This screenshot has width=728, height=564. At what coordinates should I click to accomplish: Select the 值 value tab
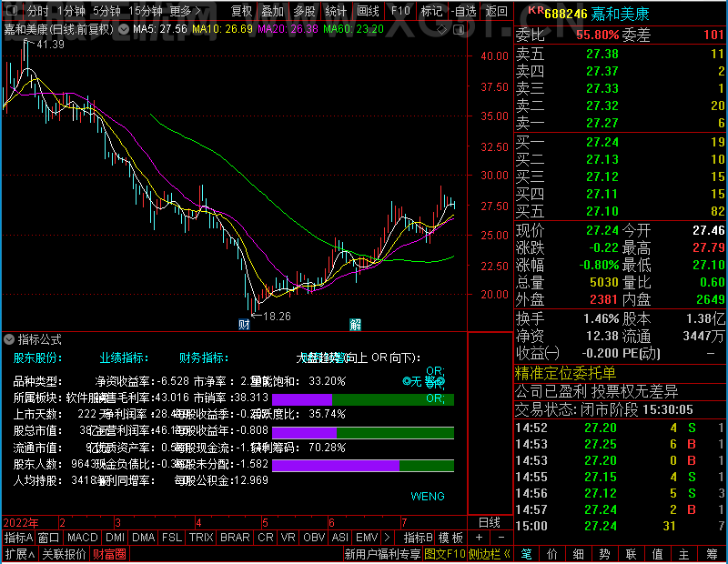click(657, 554)
